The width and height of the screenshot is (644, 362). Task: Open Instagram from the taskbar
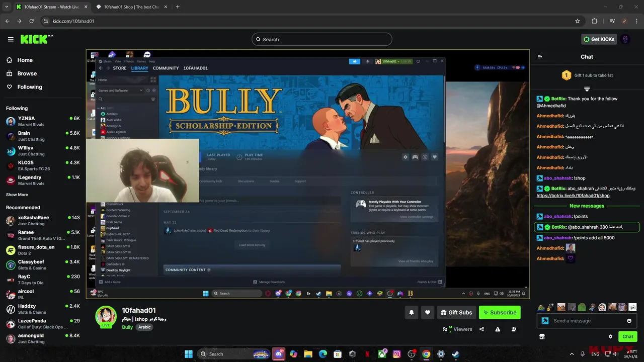[397, 354]
